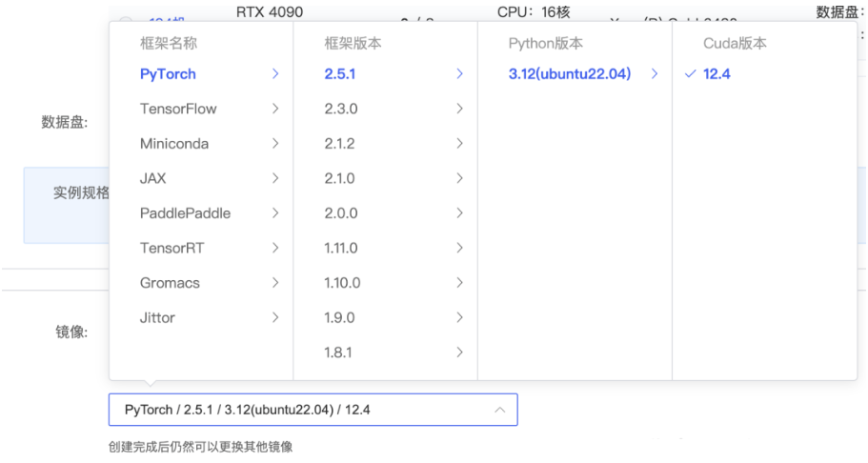Choose Miniconda from framework list

coord(173,144)
